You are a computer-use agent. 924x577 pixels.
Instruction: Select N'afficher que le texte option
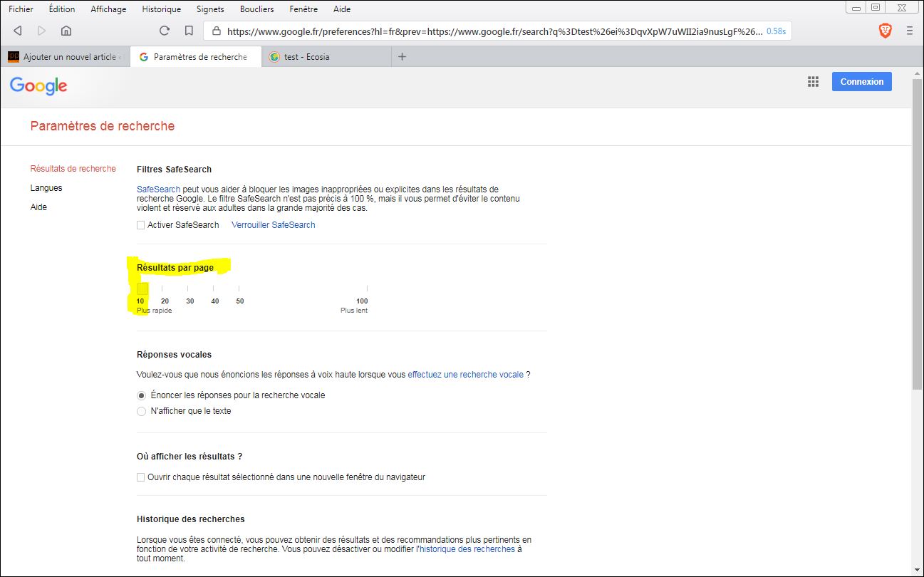click(141, 411)
